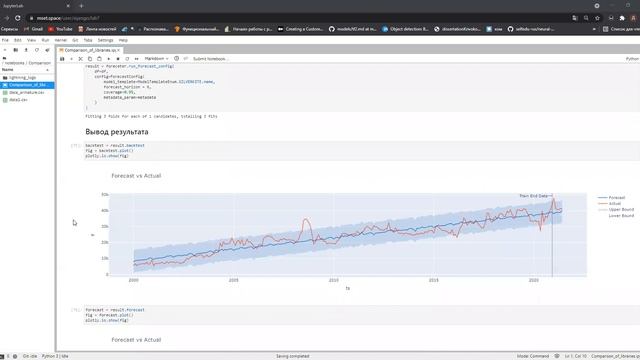640x360 pixels.
Task: Click the result.forecast code cell
Action: pyautogui.click(x=361, y=315)
